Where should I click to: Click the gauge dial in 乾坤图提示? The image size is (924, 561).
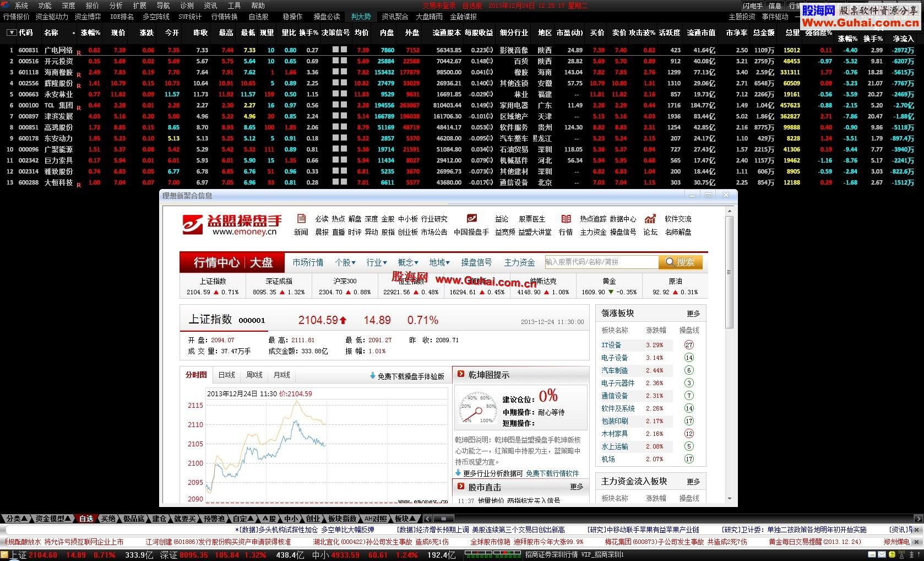(x=477, y=408)
